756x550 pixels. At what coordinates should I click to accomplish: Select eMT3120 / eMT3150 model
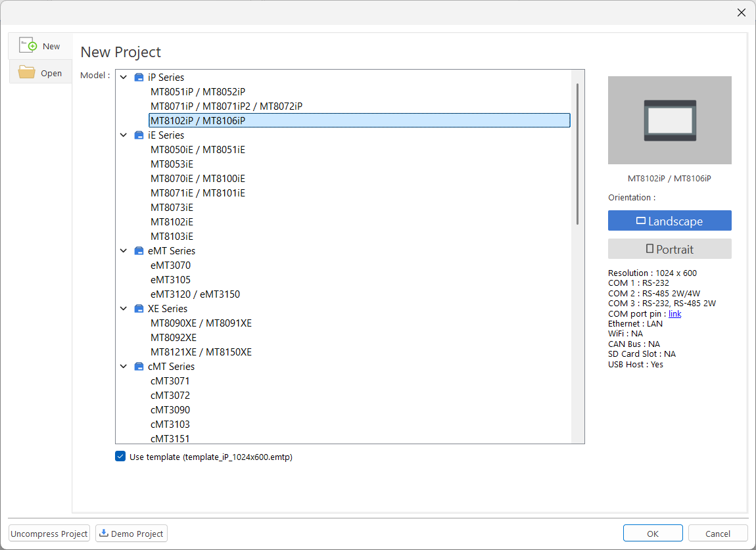tap(195, 294)
